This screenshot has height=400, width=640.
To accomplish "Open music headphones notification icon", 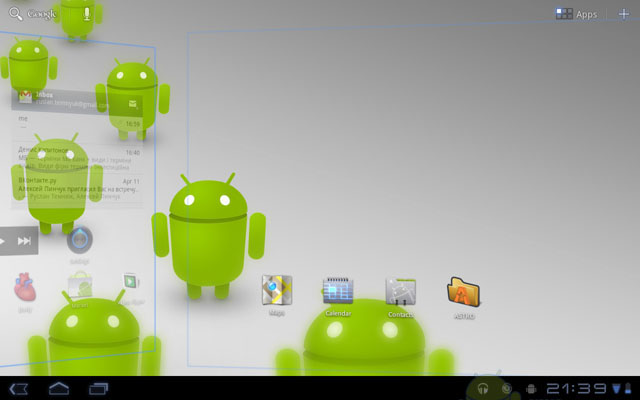I will (x=483, y=388).
